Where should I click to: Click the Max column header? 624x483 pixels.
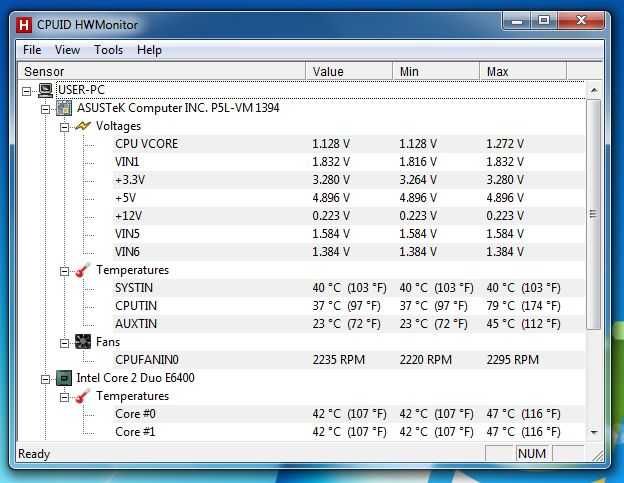tap(523, 72)
